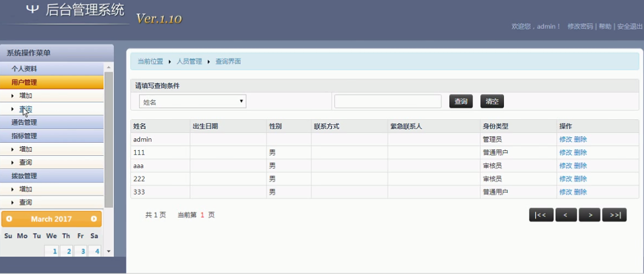
Task: Go to previous month in calendar
Action: pos(9,219)
